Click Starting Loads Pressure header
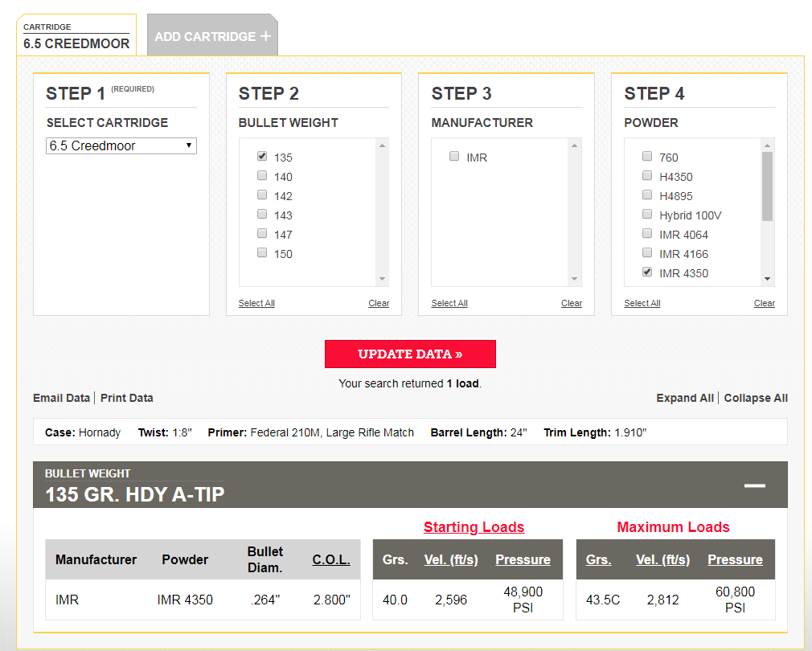Viewport: 812px width, 651px height. click(x=523, y=559)
